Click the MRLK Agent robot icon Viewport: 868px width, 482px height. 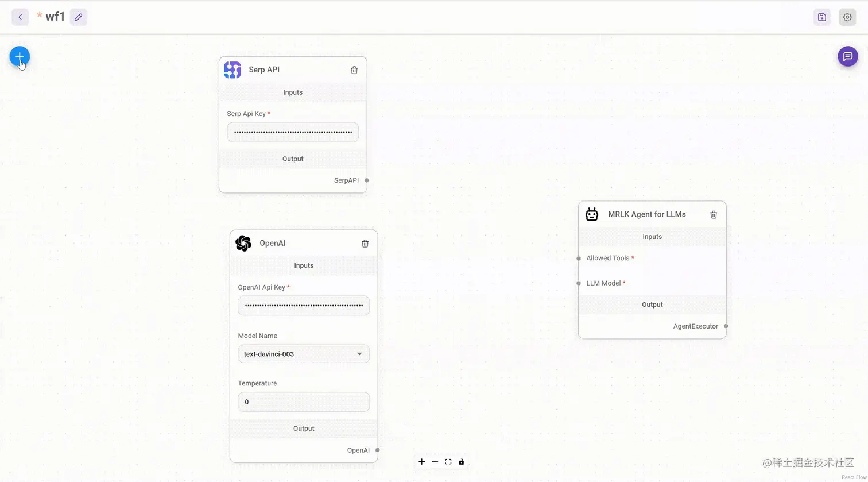pos(592,214)
